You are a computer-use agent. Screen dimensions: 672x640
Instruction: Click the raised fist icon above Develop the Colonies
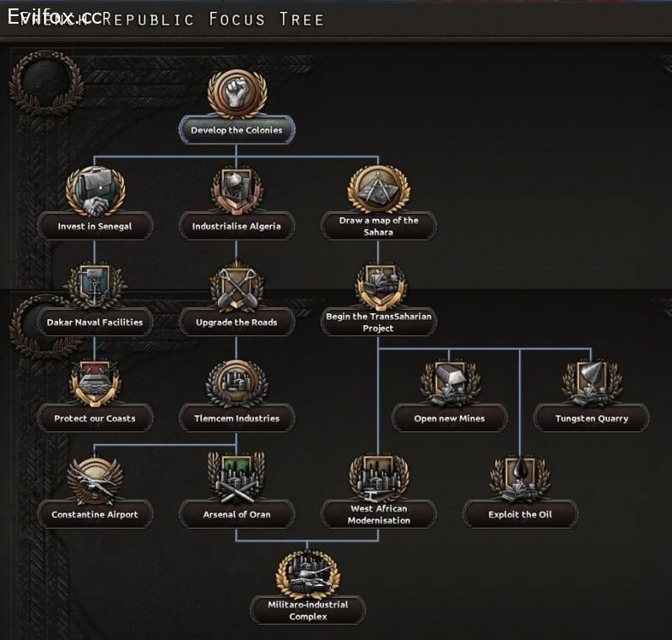236,94
